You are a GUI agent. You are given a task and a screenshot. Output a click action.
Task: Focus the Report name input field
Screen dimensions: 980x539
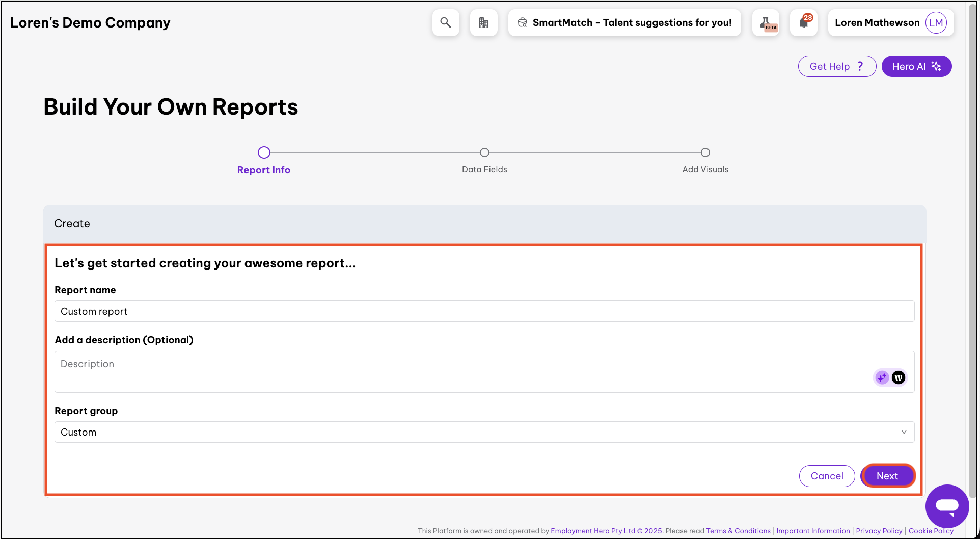484,311
